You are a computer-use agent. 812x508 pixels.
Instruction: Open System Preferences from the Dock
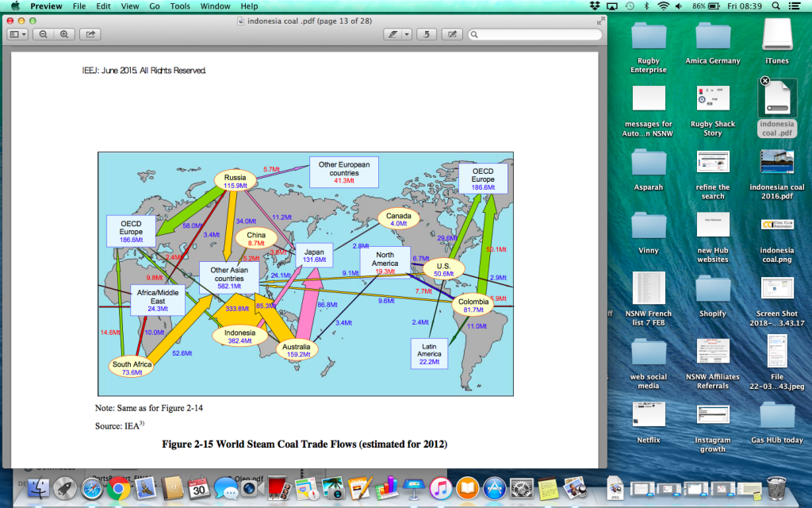(521, 489)
